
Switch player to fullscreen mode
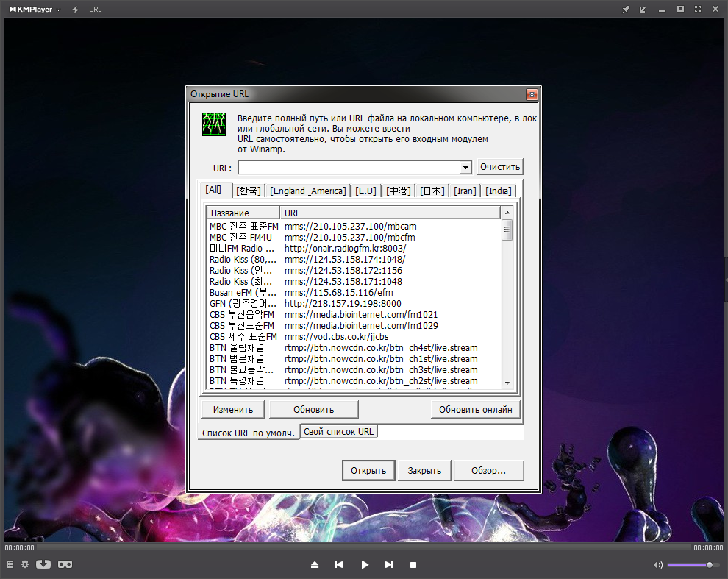tap(698, 9)
